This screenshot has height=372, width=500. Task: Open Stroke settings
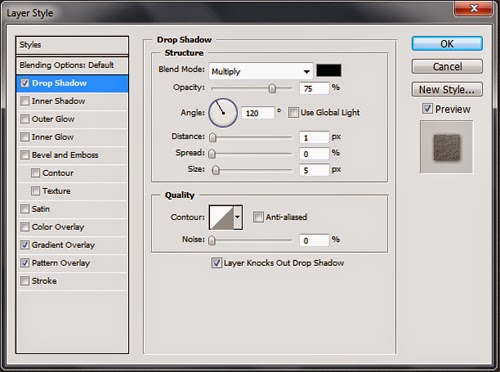[44, 281]
